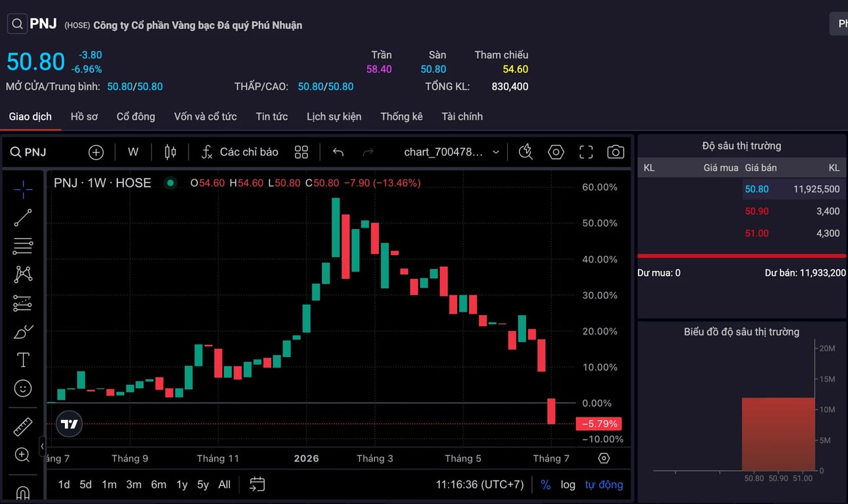
Task: Select the trend line drawing tool
Action: click(23, 218)
